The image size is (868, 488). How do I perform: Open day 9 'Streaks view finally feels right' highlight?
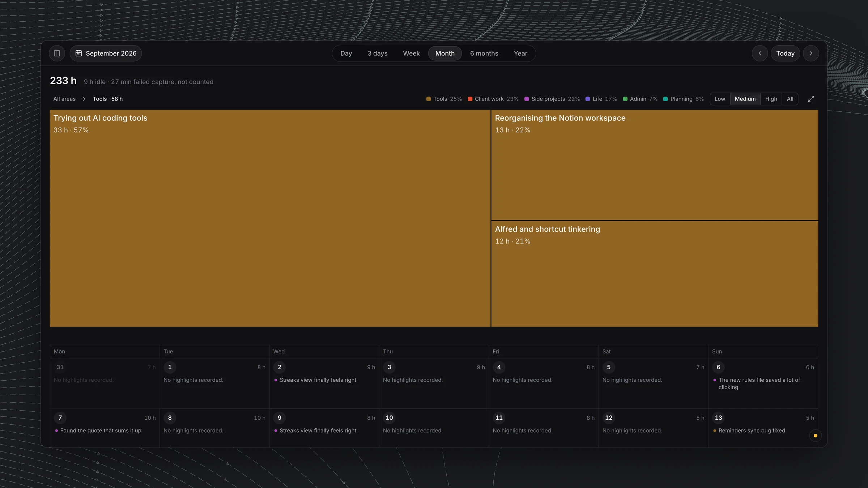(318, 431)
